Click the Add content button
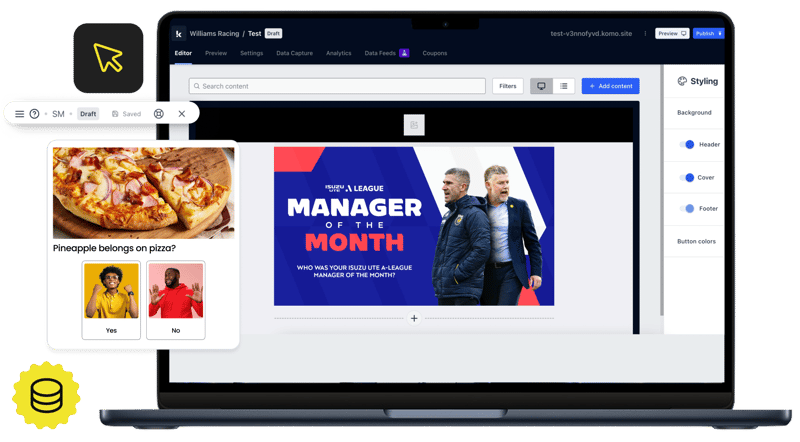The width and height of the screenshot is (800, 442). 611,86
